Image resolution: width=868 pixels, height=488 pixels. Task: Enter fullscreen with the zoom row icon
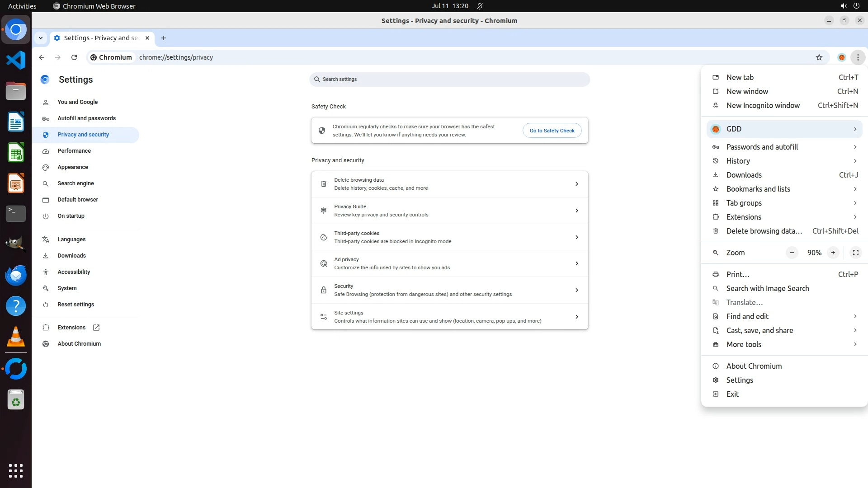855,253
